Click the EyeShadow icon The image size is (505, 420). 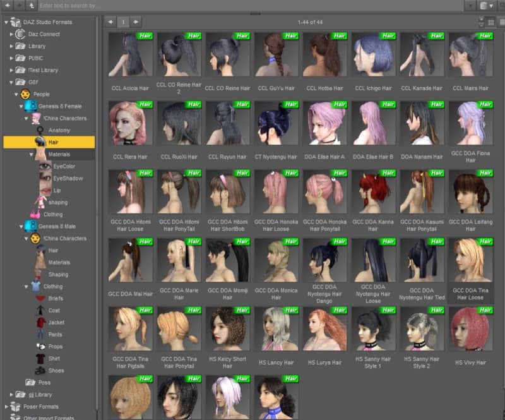tap(45, 178)
